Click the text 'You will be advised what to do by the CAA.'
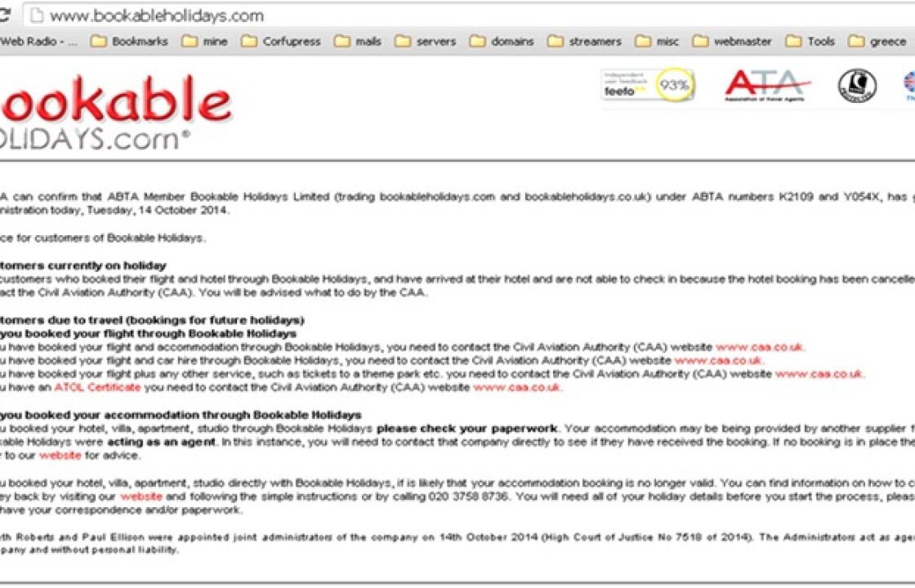 click(x=314, y=293)
